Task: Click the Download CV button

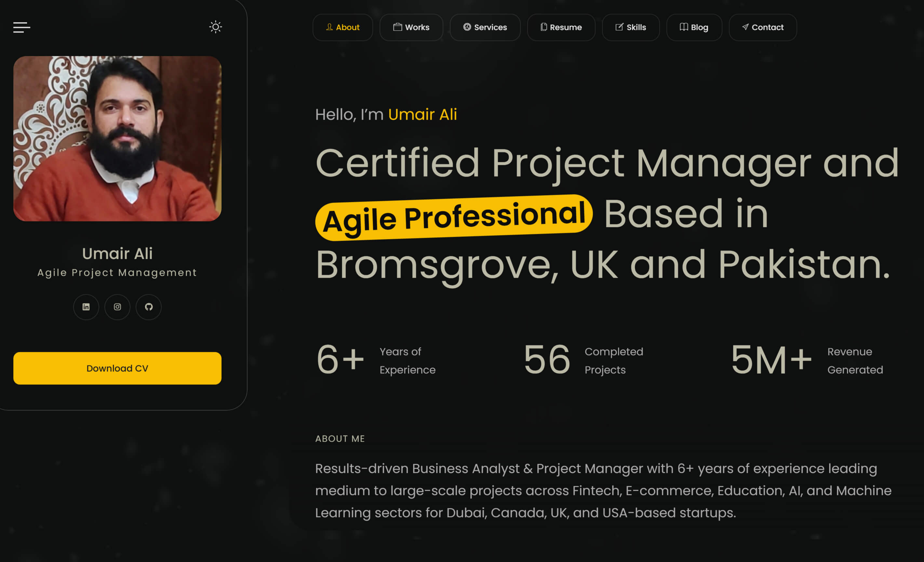Action: (117, 368)
